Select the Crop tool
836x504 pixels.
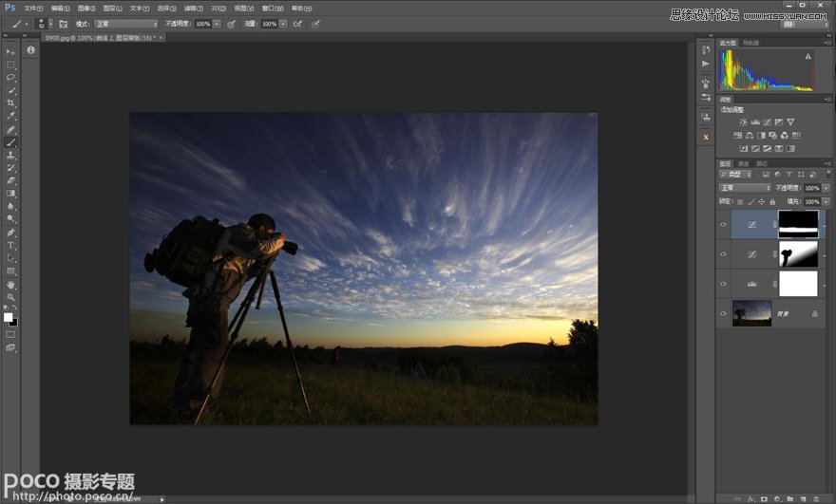coord(11,103)
